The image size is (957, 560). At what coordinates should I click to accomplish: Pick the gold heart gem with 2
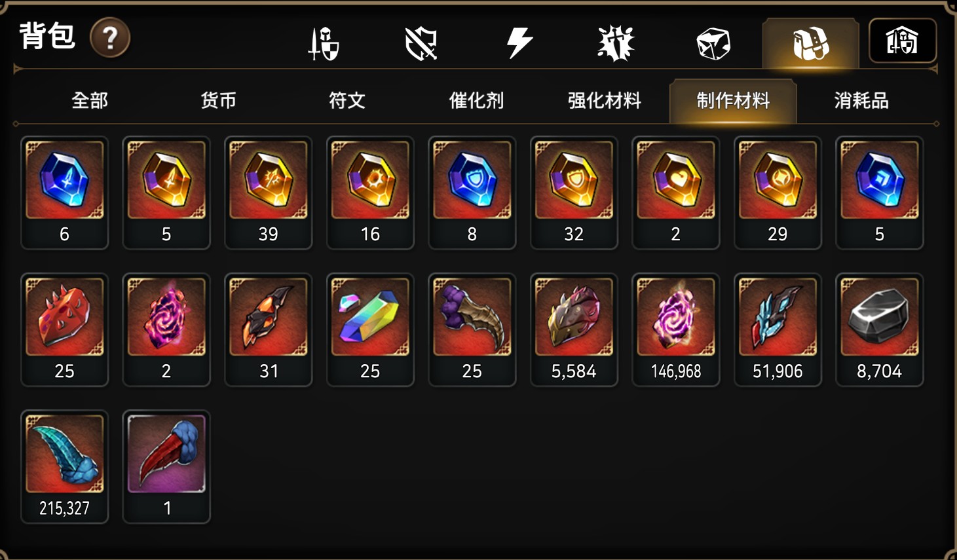(675, 193)
